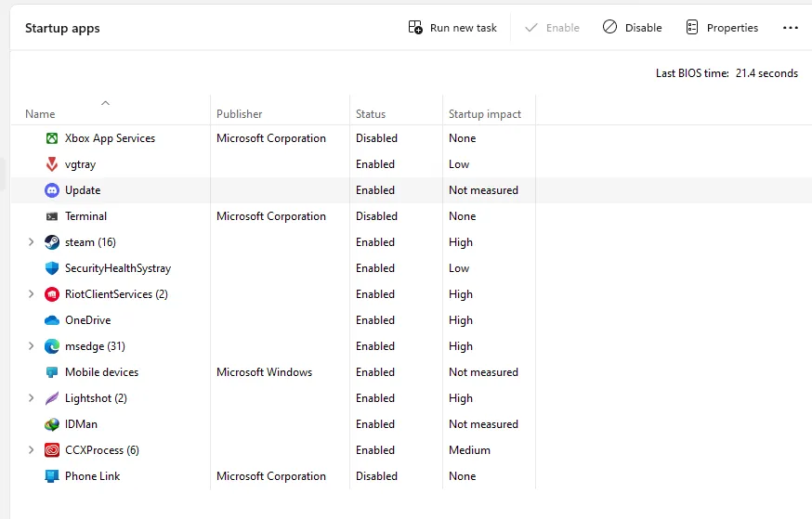This screenshot has height=519, width=812.
Task: Select the IDMan row name
Action: click(81, 424)
